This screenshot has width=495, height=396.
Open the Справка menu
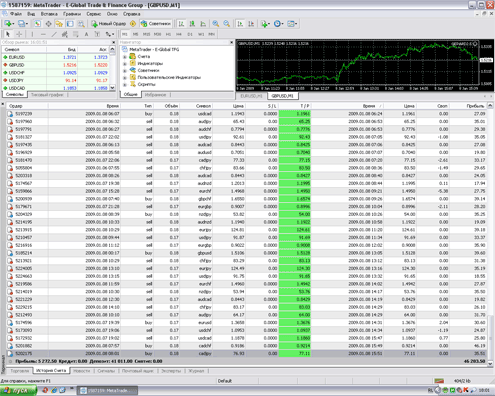(x=131, y=14)
